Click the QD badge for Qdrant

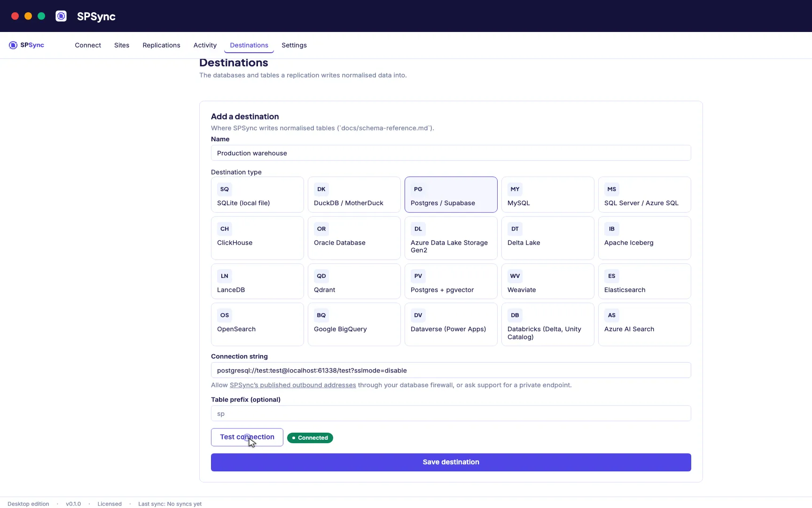point(321,276)
